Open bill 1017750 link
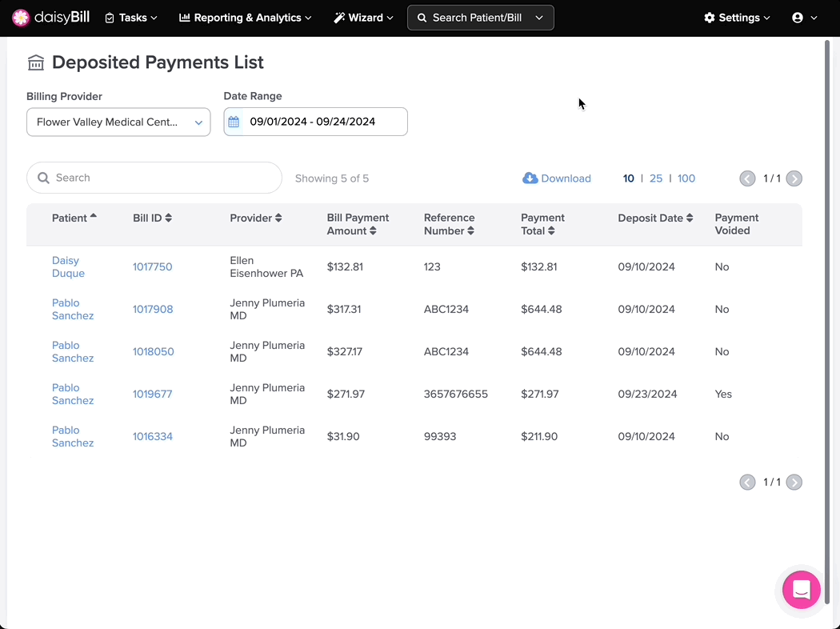Viewport: 840px width, 629px height. pyautogui.click(x=153, y=266)
